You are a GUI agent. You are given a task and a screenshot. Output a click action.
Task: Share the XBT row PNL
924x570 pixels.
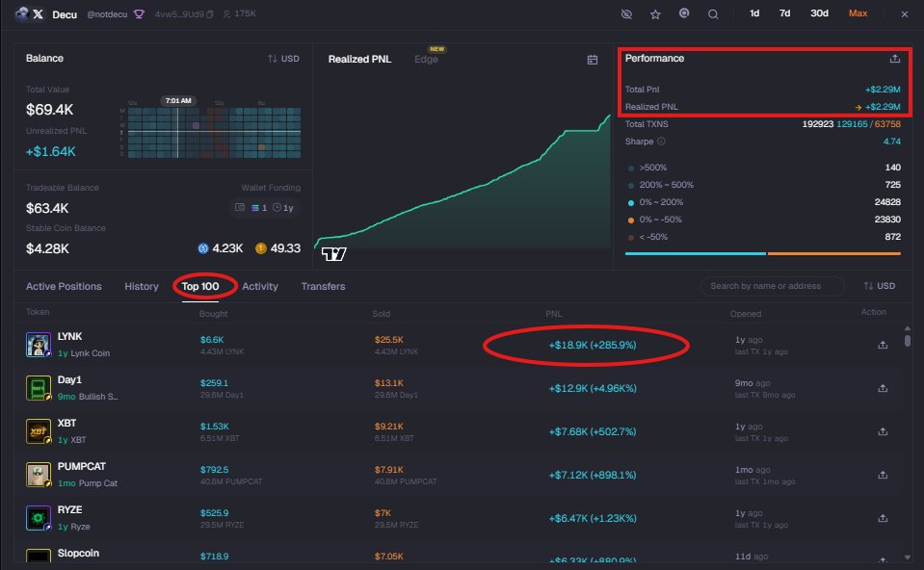tap(883, 431)
